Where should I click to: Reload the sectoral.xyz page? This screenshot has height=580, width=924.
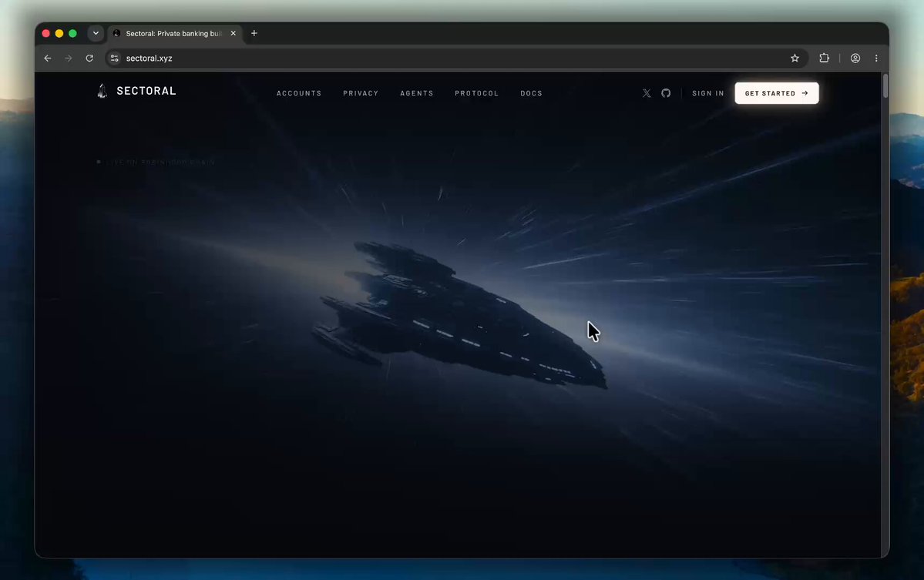pos(89,59)
